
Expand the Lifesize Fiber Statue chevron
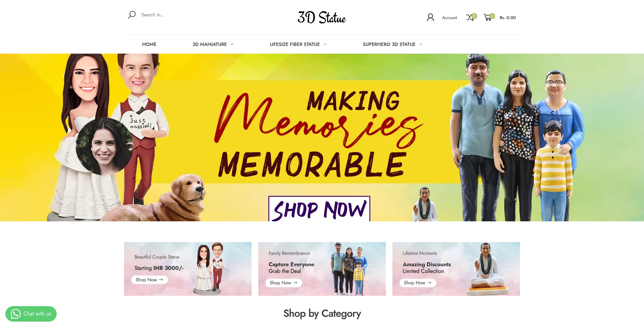click(x=325, y=44)
